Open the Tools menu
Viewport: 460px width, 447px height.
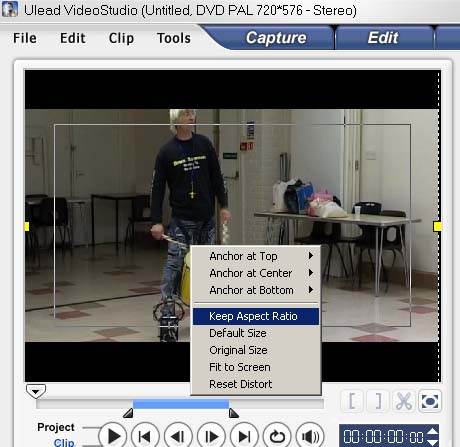[174, 38]
